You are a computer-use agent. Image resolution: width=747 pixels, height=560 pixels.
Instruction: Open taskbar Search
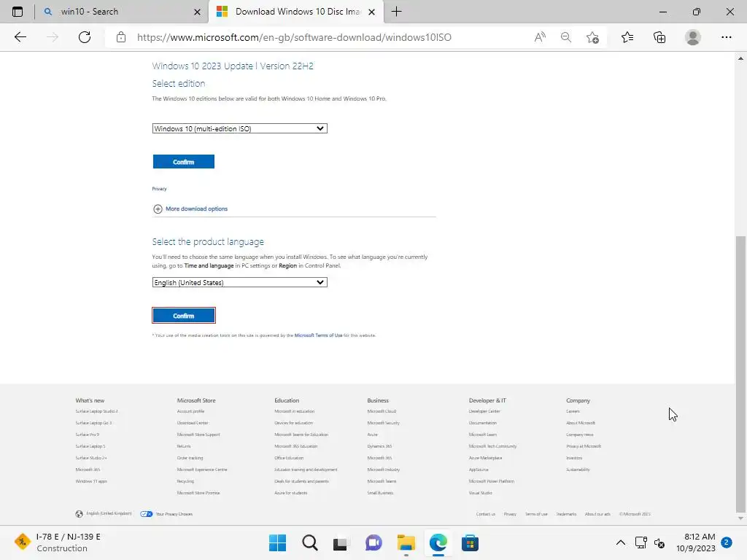(309, 542)
